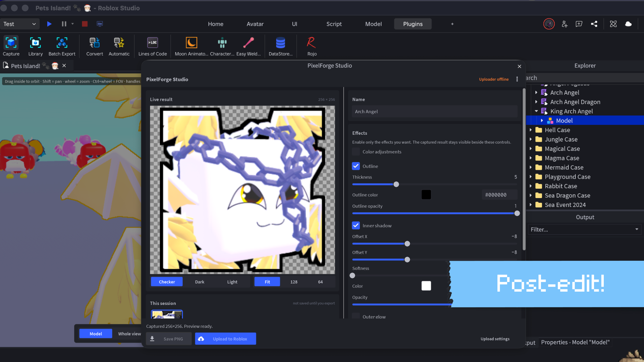Start playtest with the Play button
The width and height of the screenshot is (644, 362).
(x=49, y=24)
